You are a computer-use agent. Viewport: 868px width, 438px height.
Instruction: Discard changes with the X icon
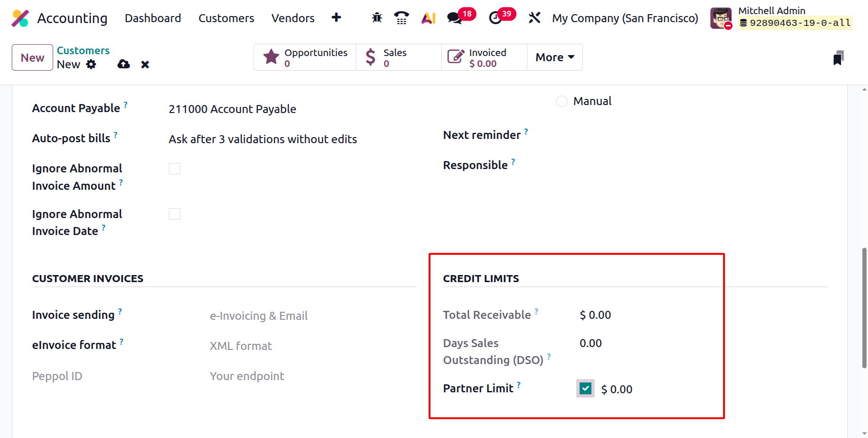[145, 65]
